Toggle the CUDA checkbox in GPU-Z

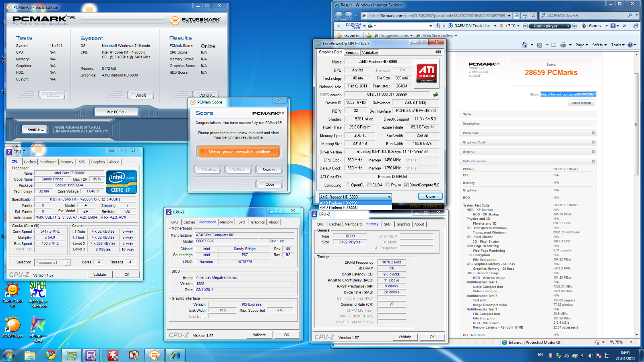point(369,185)
